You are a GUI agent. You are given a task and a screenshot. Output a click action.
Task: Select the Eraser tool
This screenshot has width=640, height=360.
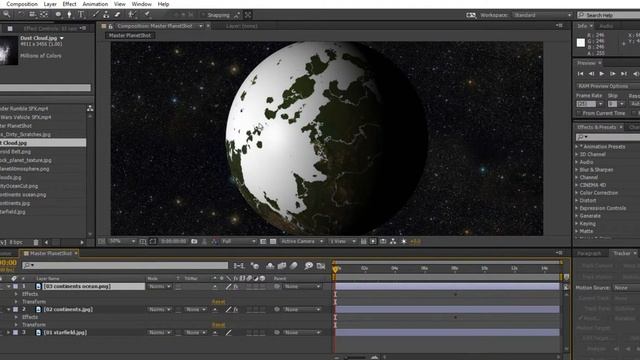click(117, 15)
